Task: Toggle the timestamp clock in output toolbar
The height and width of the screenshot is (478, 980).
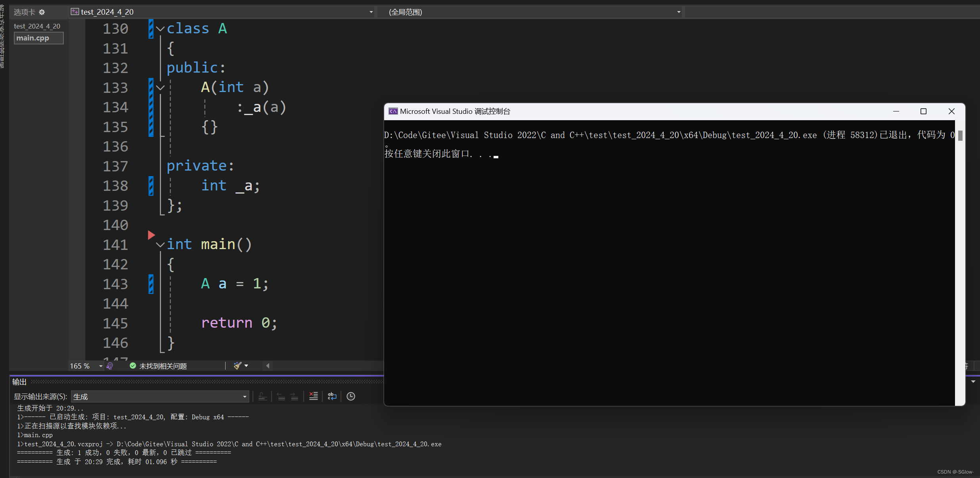Action: (x=351, y=396)
